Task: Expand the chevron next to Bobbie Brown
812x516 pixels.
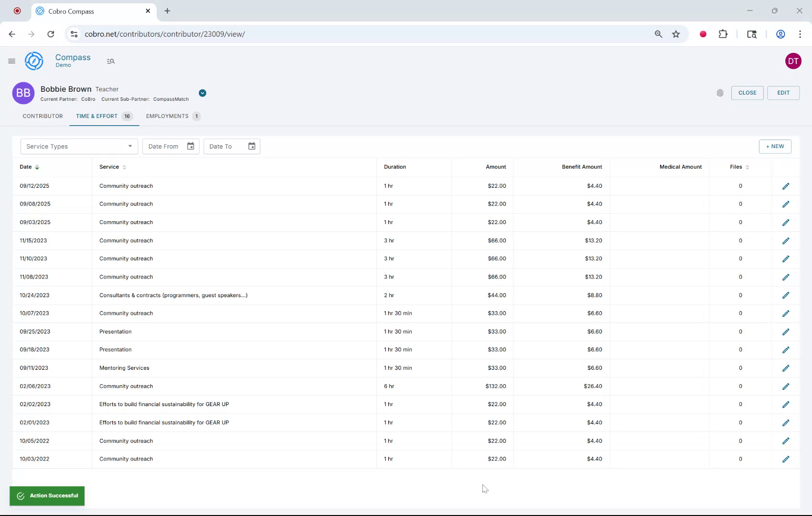Action: pos(202,93)
